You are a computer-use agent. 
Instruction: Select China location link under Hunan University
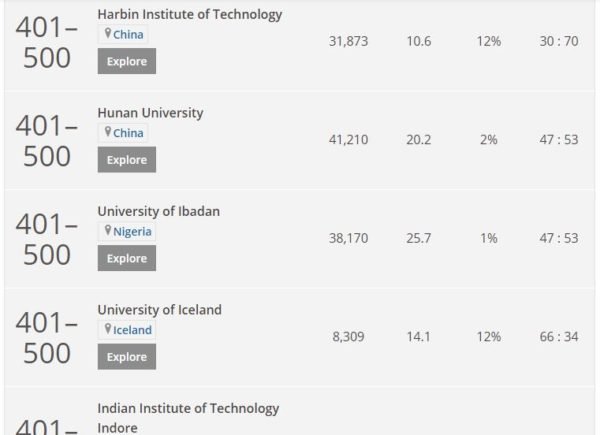[x=128, y=133]
